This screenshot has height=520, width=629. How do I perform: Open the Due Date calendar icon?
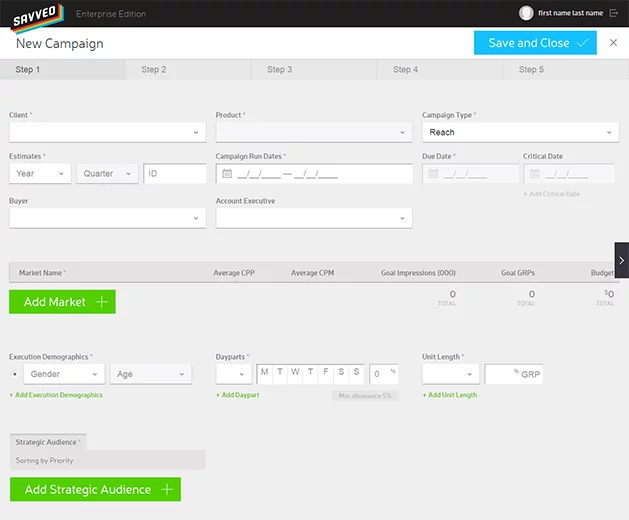tap(433, 174)
